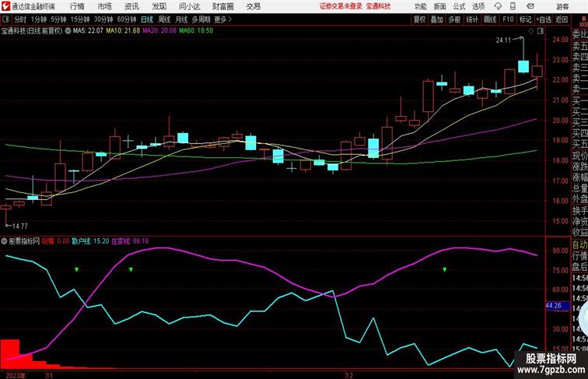Switch to 5分钟 period tab
This screenshot has height=379, width=588.
tap(58, 19)
